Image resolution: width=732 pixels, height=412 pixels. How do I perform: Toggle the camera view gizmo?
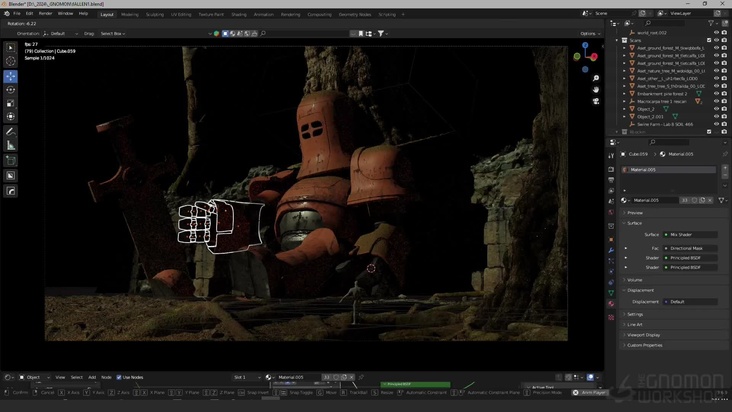[x=596, y=101]
